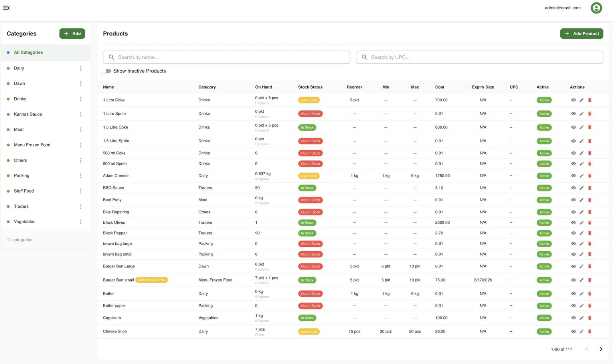Click the Add Product button
Image resolution: width=613 pixels, height=364 pixels.
581,33
